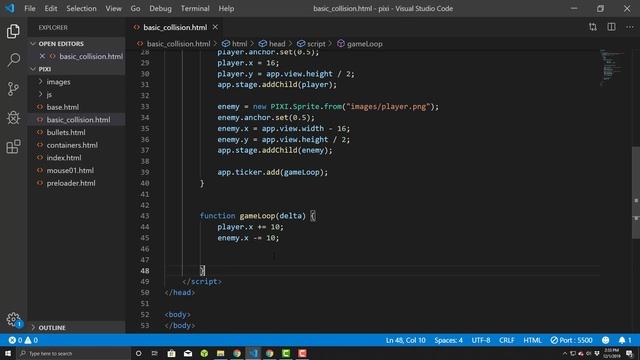Viewport: 640px width, 360px height.
Task: Select the basic_collision.html editor tab
Action: pyautogui.click(x=175, y=27)
